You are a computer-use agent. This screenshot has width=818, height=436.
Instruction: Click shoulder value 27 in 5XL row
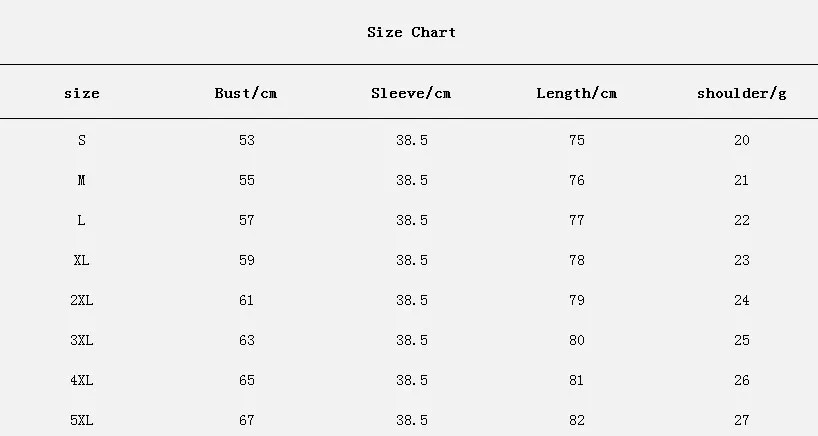coord(741,420)
